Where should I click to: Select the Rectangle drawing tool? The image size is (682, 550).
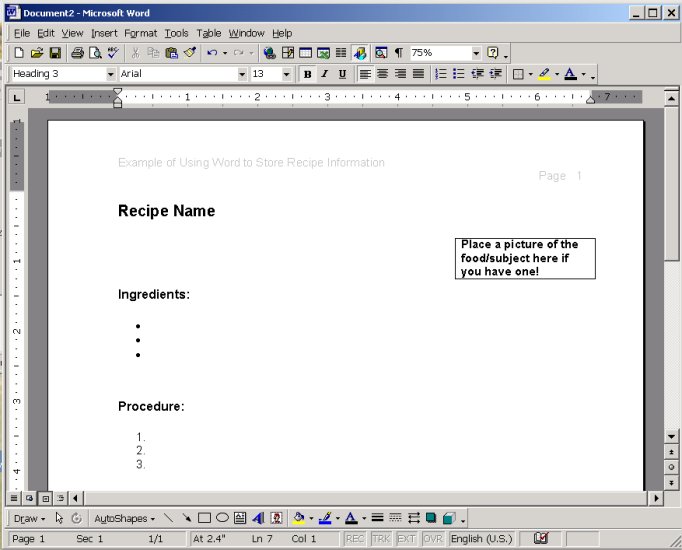(204, 518)
